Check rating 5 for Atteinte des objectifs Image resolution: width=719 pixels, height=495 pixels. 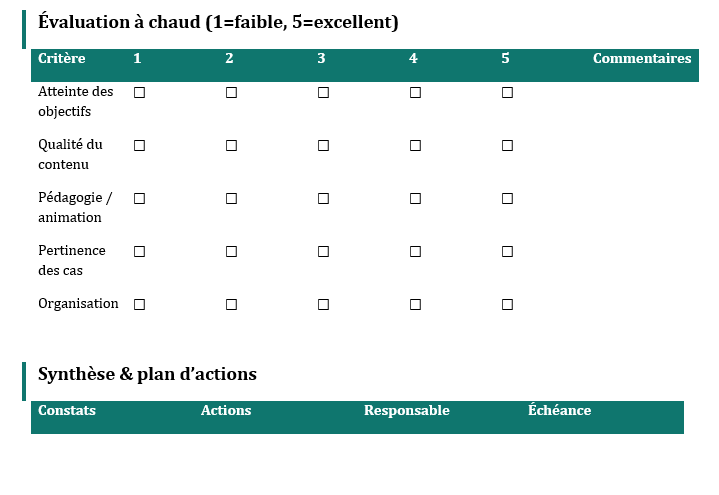click(x=507, y=92)
